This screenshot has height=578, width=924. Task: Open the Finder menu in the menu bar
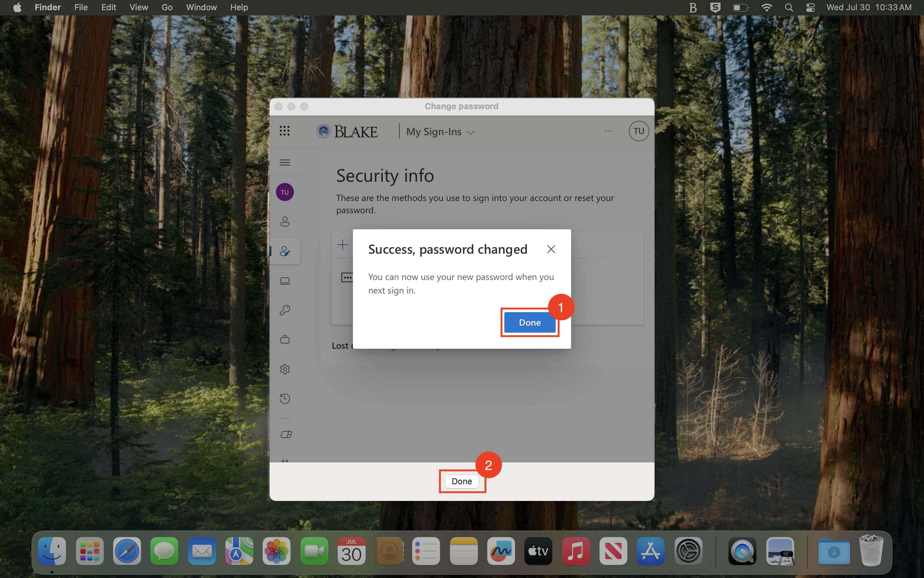[x=48, y=7]
